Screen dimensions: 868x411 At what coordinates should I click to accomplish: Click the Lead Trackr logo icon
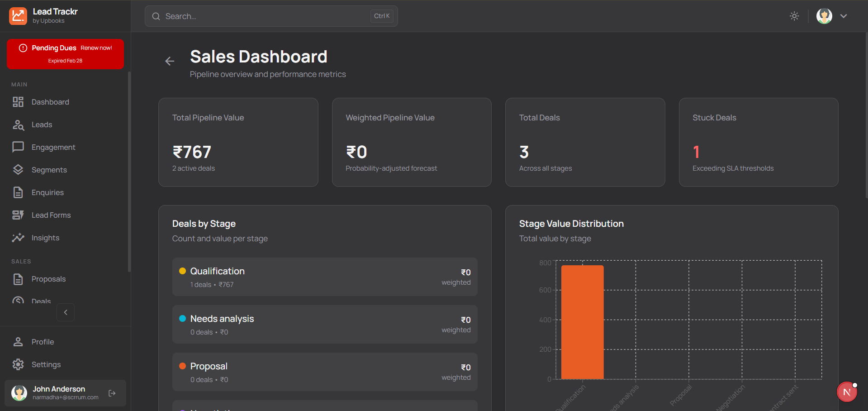tap(18, 16)
